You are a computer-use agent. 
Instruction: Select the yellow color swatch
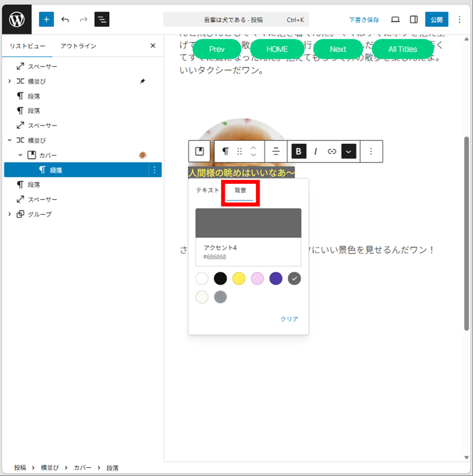click(x=239, y=279)
